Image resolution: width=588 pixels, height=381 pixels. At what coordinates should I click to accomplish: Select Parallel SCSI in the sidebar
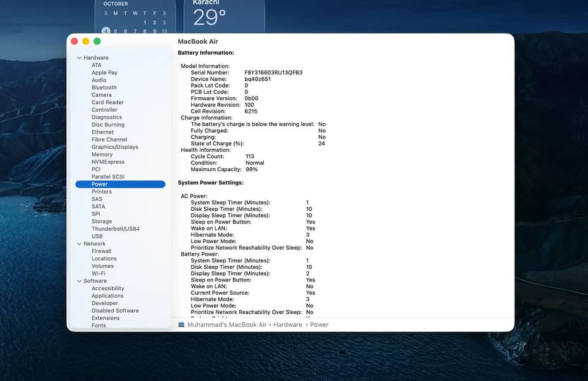pos(108,177)
